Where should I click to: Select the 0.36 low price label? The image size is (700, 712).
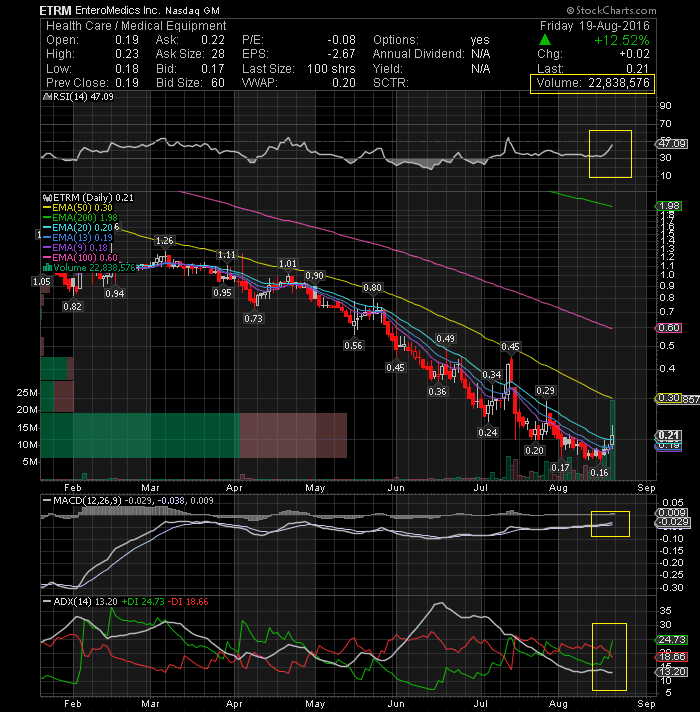[x=437, y=392]
